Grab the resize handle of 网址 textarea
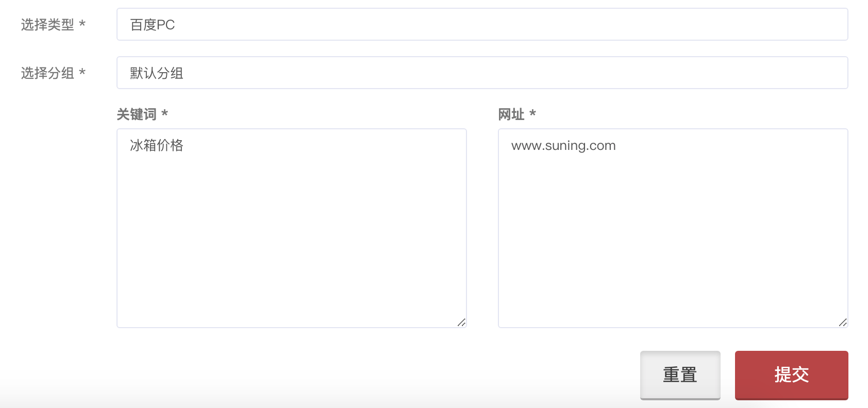The image size is (868, 408). pos(843,322)
